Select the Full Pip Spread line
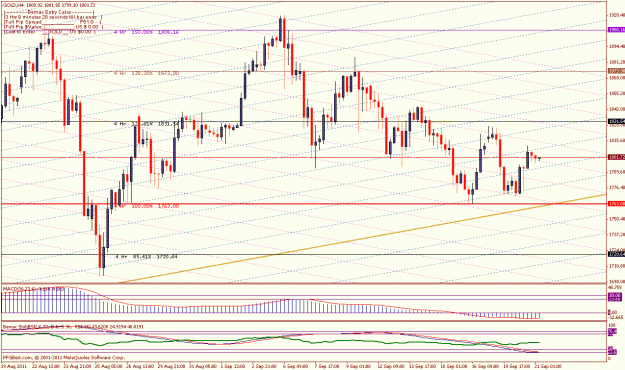625x370 pixels. [x=53, y=22]
